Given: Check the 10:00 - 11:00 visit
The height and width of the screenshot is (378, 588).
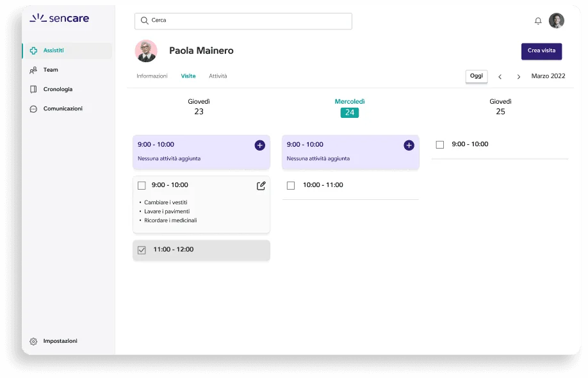Looking at the screenshot, I should click(291, 186).
